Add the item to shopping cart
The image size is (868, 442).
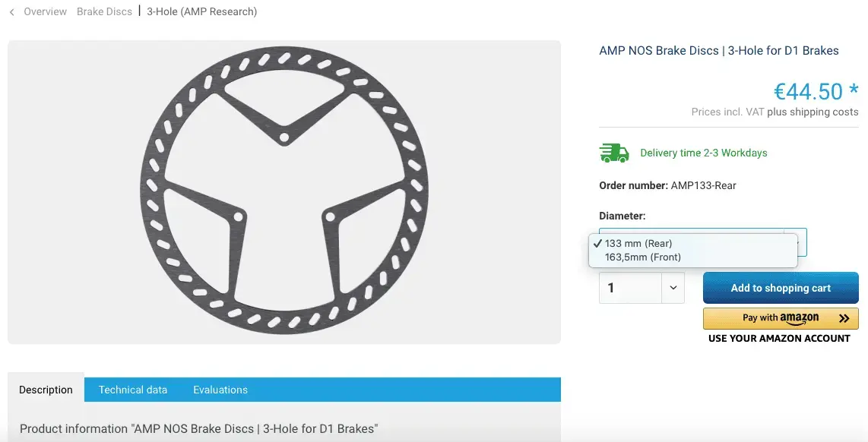(x=781, y=288)
